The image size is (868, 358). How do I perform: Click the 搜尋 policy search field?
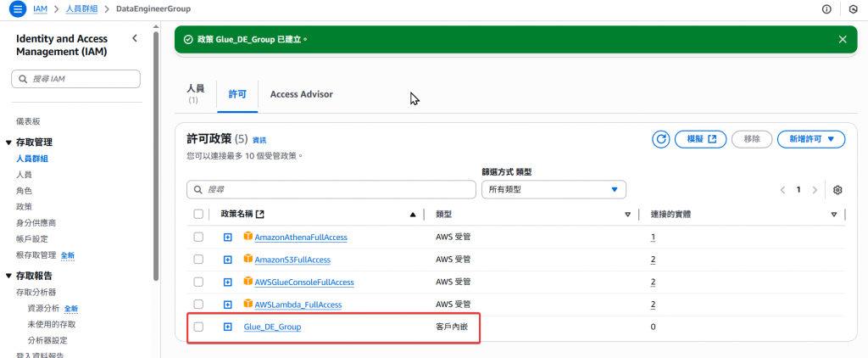[331, 189]
